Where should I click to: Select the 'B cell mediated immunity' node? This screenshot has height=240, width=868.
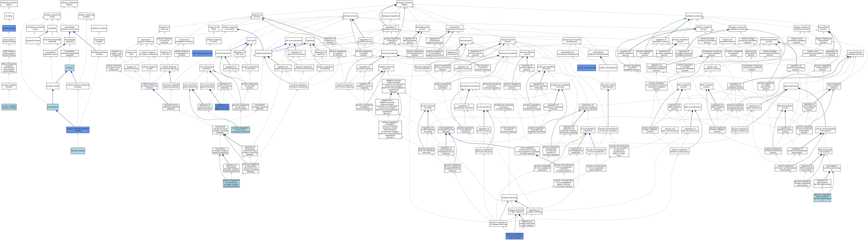pyautogui.click(x=428, y=107)
